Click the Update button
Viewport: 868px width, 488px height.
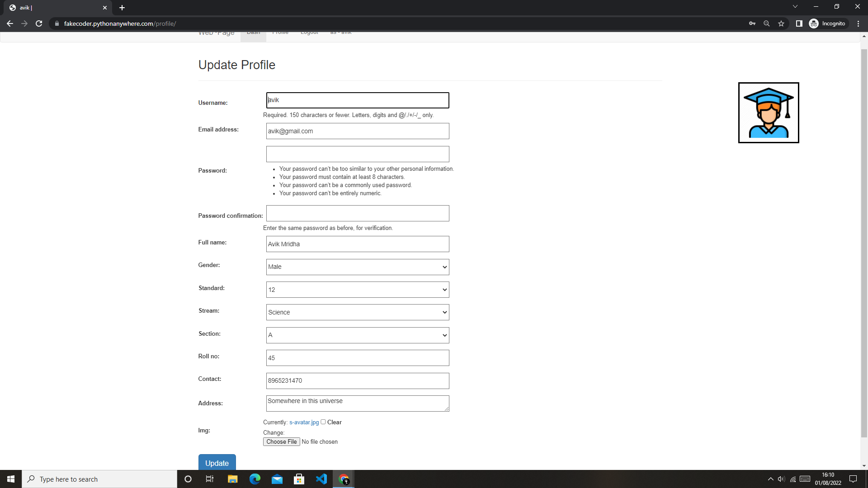[x=217, y=463]
